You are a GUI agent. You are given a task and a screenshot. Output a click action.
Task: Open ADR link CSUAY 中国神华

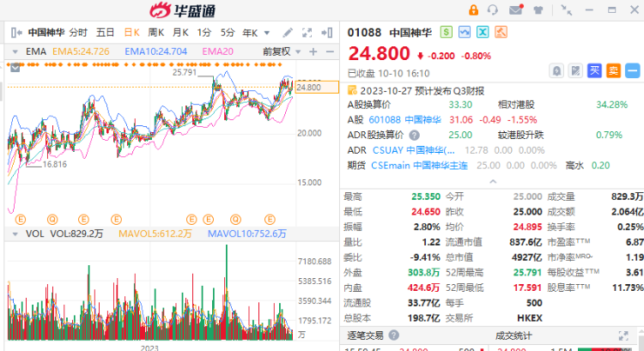tap(414, 150)
